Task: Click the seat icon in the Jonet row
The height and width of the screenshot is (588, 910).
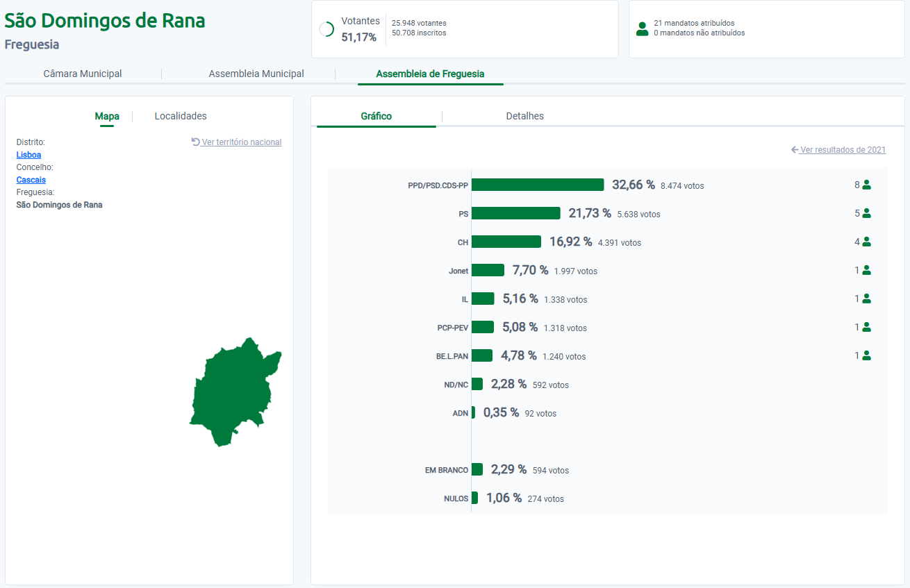Action: [x=866, y=271]
